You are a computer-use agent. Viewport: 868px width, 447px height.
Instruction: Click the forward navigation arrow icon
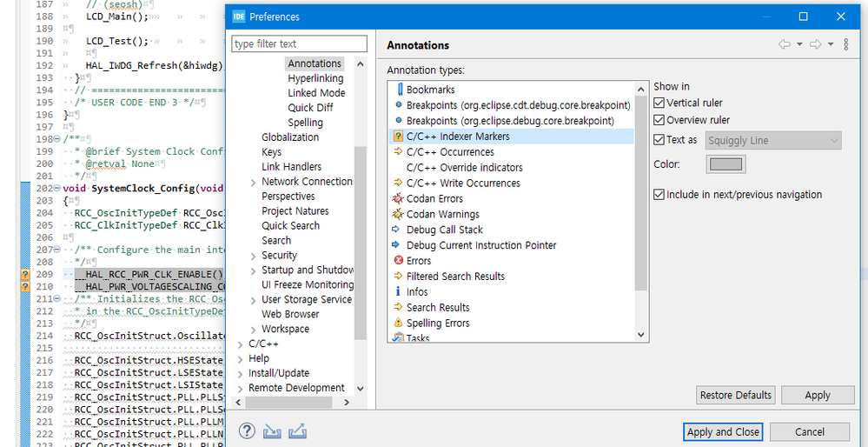[x=815, y=45]
